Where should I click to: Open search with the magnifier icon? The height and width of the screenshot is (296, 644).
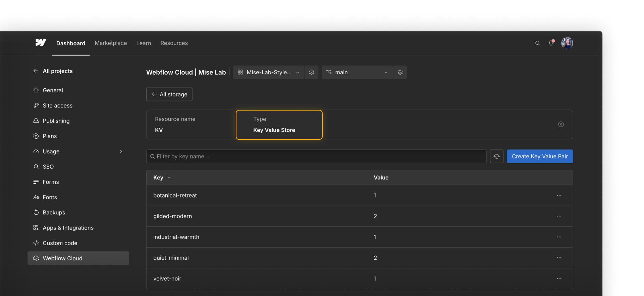tap(537, 43)
